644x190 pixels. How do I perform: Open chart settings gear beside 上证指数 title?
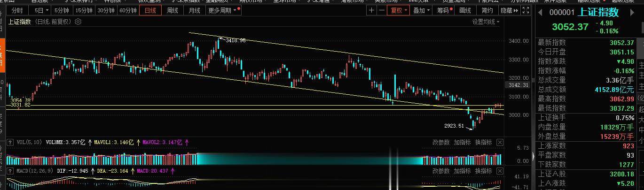[x=78, y=22]
